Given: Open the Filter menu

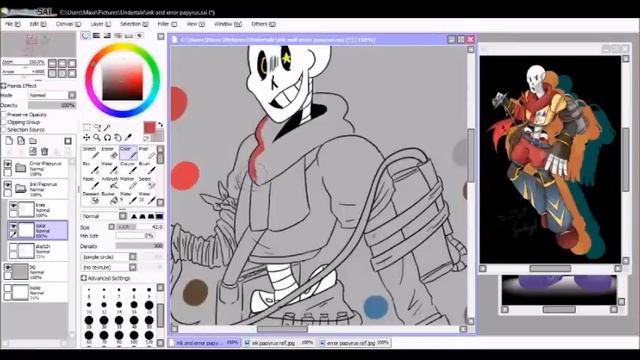Looking at the screenshot, I should coord(167,24).
